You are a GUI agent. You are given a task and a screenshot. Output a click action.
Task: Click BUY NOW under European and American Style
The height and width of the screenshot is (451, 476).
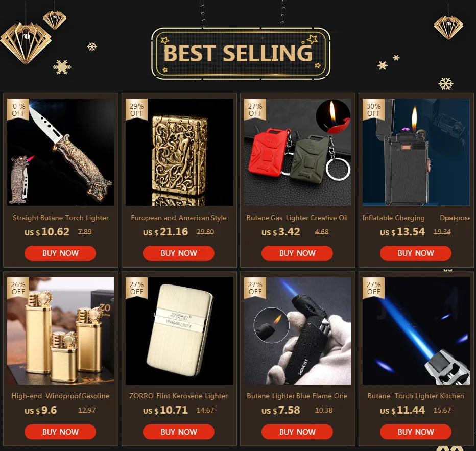click(x=179, y=253)
